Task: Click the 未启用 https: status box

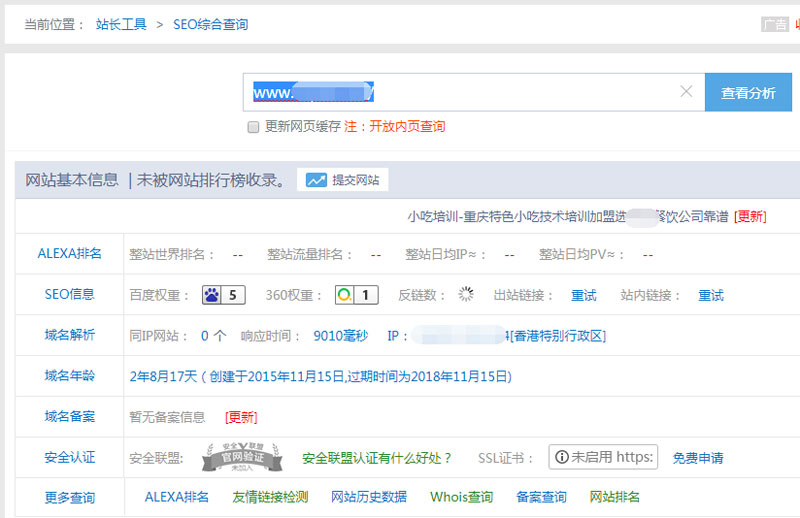Action: tap(603, 457)
